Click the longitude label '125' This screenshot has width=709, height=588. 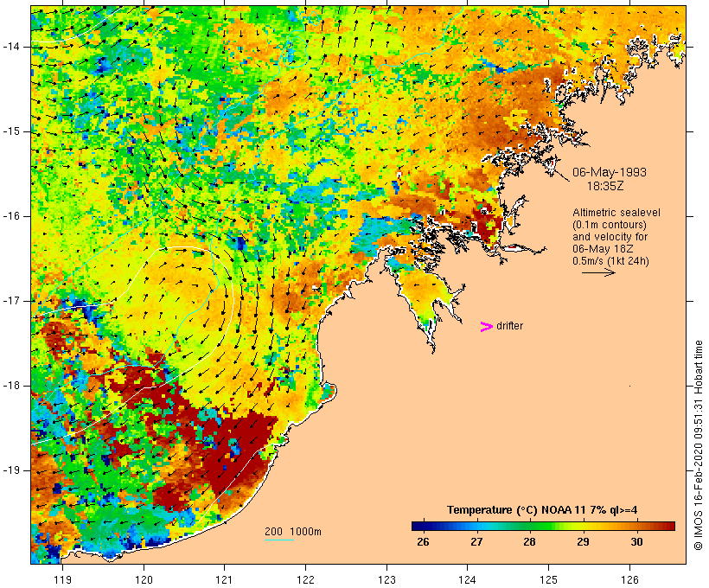pyautogui.click(x=548, y=579)
